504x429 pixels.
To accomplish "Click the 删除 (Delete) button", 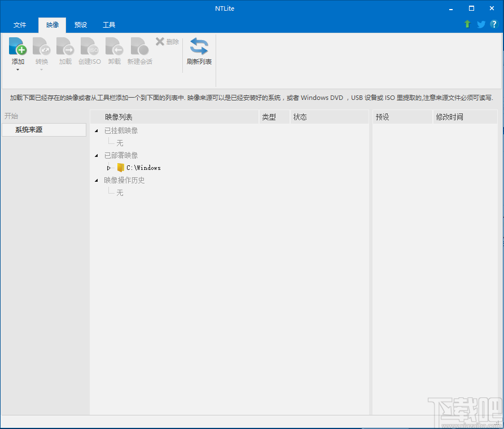I will [167, 41].
